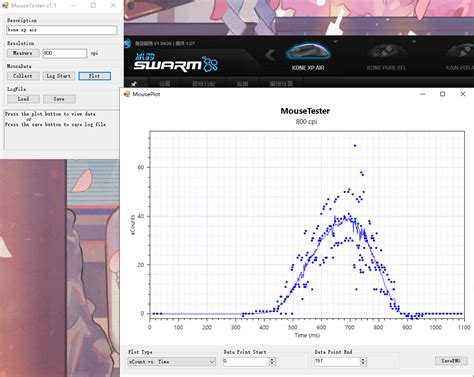
Task: Click the SavePNG button
Action: (451, 361)
